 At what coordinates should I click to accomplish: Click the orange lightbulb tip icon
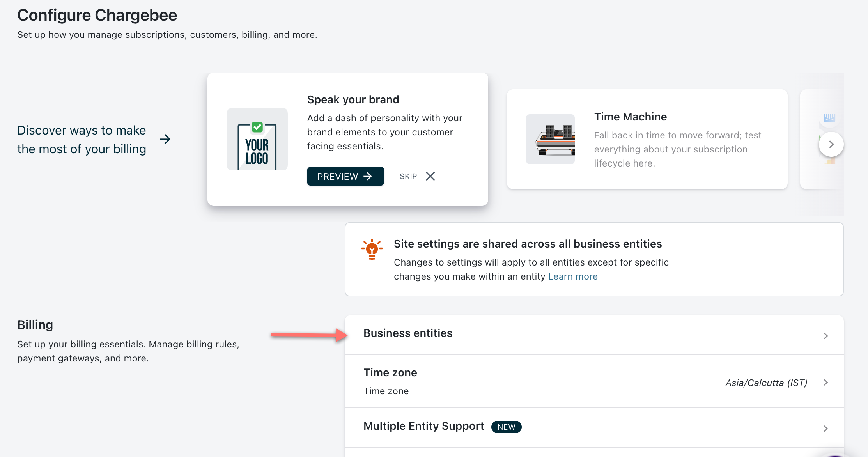pyautogui.click(x=372, y=250)
